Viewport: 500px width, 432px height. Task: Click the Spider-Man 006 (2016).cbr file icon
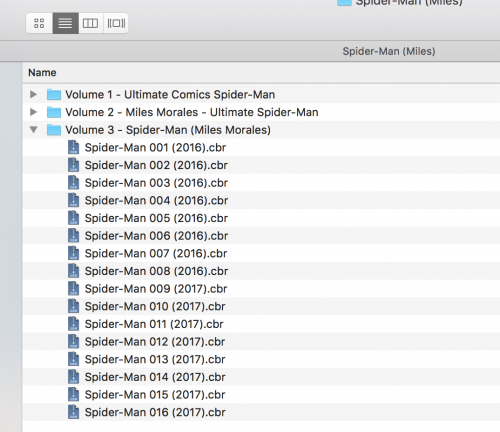coord(73,236)
